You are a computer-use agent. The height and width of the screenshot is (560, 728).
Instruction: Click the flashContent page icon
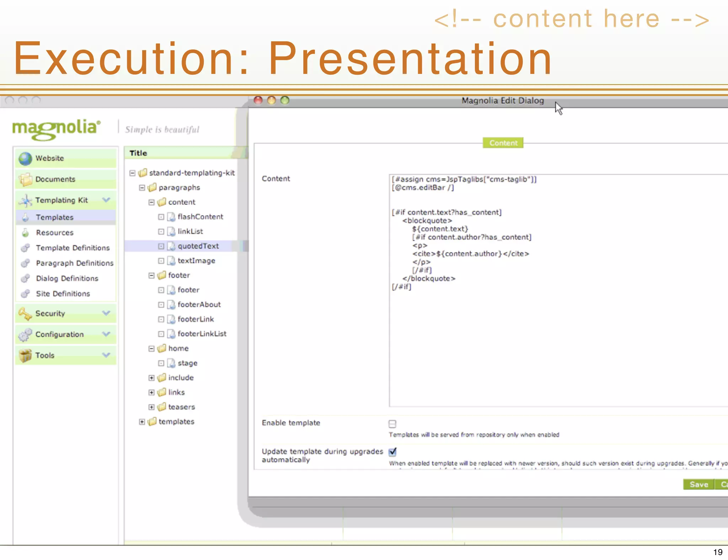171,217
